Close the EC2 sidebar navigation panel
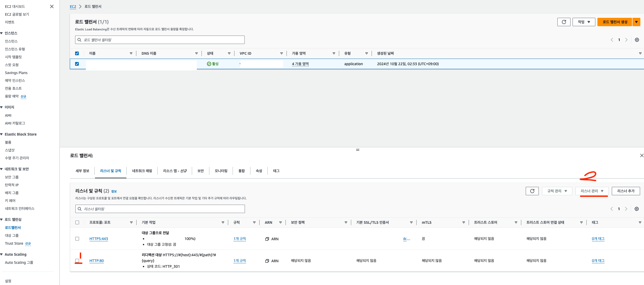 click(52, 7)
